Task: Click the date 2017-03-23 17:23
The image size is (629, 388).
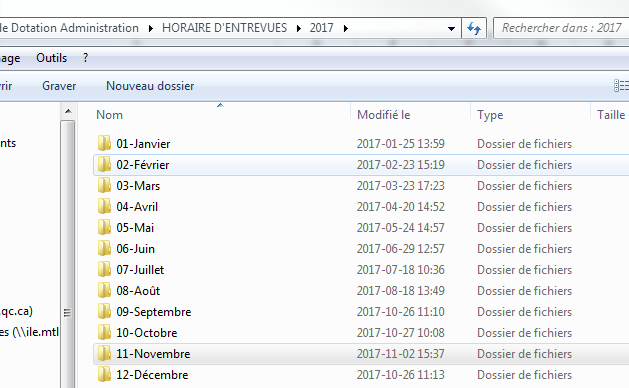Action: [x=401, y=186]
